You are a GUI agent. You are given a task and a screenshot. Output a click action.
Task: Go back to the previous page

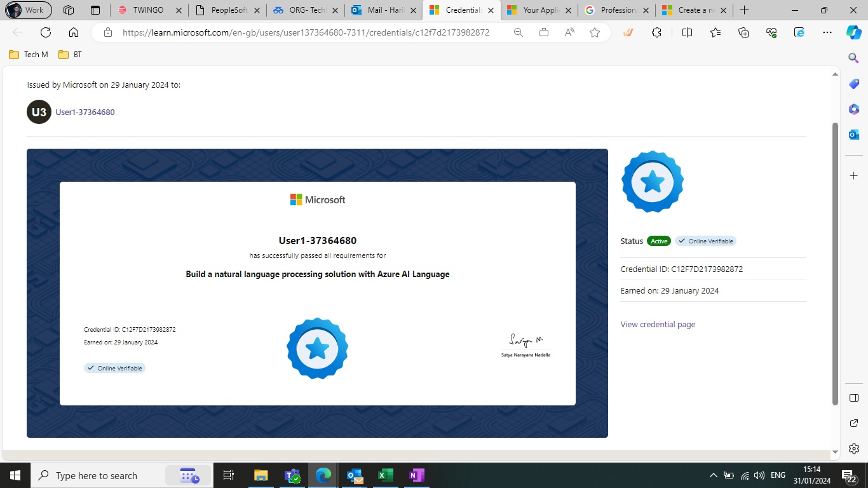coord(18,32)
